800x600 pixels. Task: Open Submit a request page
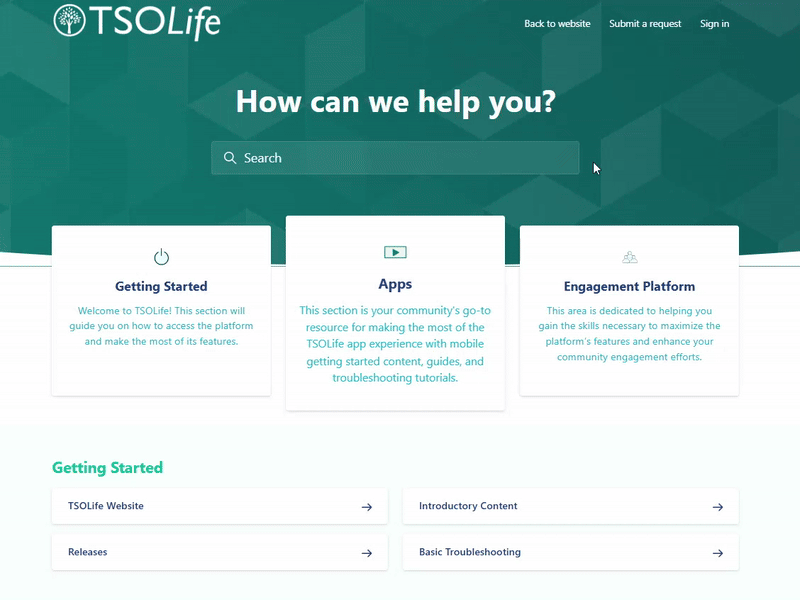[645, 23]
